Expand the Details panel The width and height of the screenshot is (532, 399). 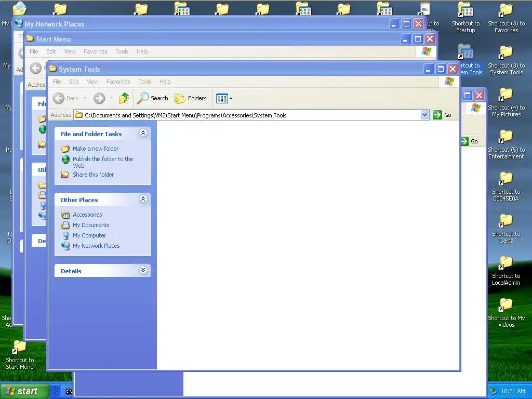[143, 270]
